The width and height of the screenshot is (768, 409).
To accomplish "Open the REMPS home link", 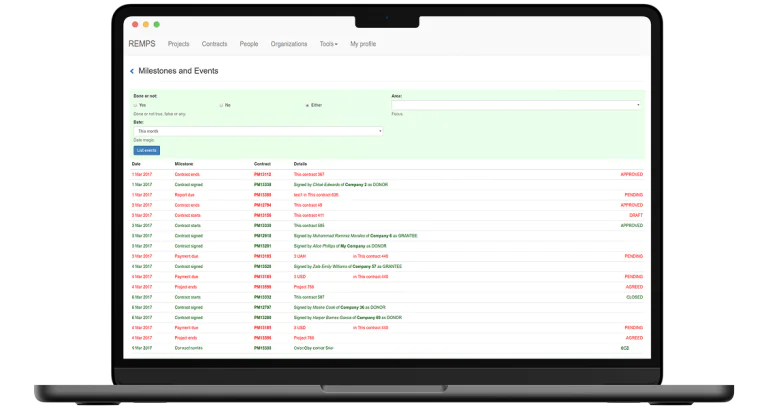I will pos(142,44).
